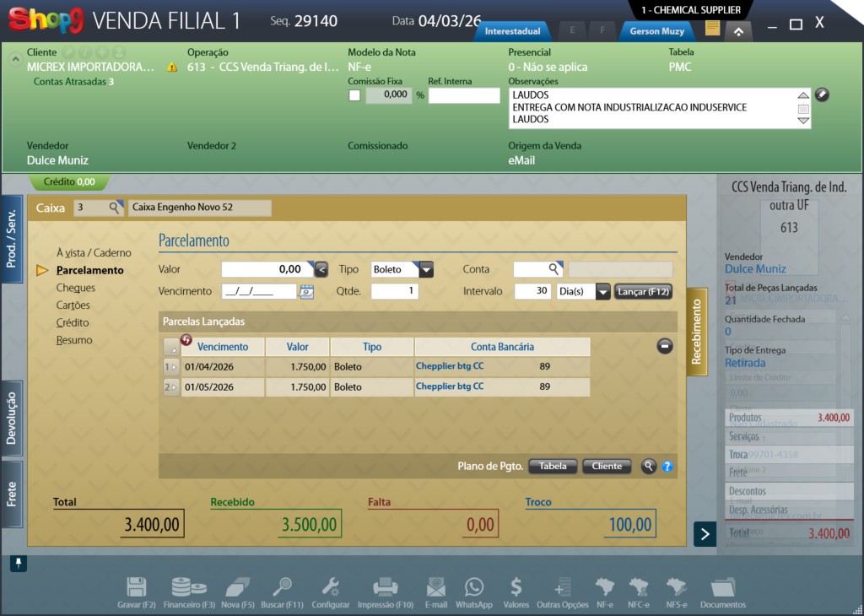Open the Financeiro (F3) icon
The height and width of the screenshot is (616, 864).
[189, 587]
